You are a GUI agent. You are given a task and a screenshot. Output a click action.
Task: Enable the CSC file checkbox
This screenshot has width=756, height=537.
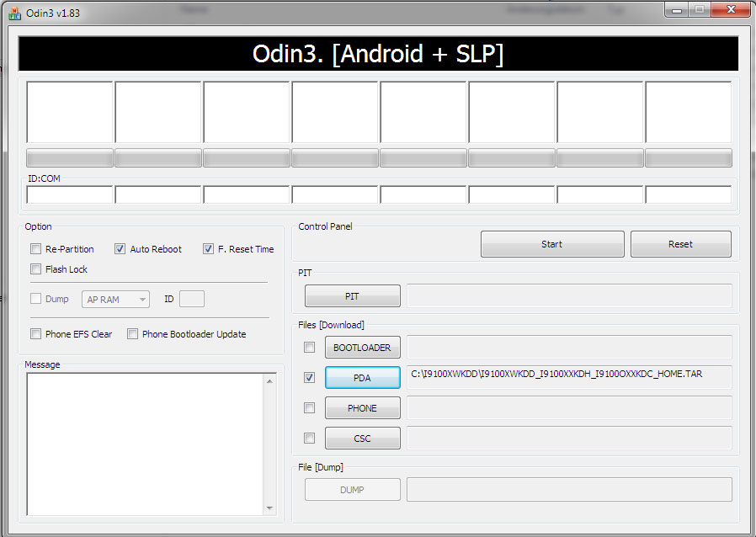310,439
